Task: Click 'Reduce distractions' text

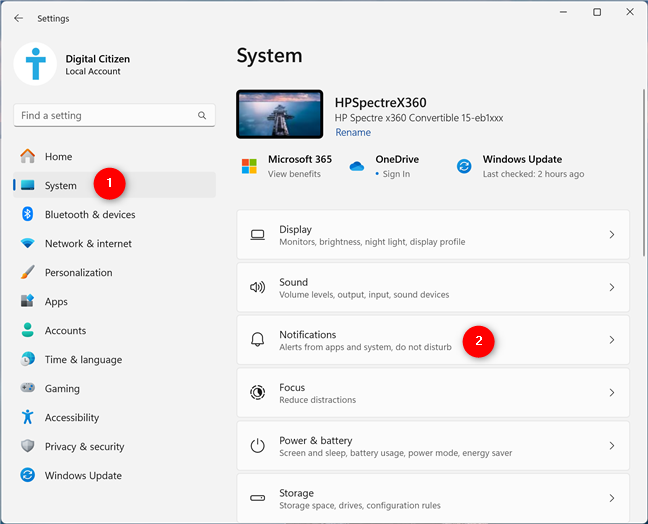Action: point(317,400)
